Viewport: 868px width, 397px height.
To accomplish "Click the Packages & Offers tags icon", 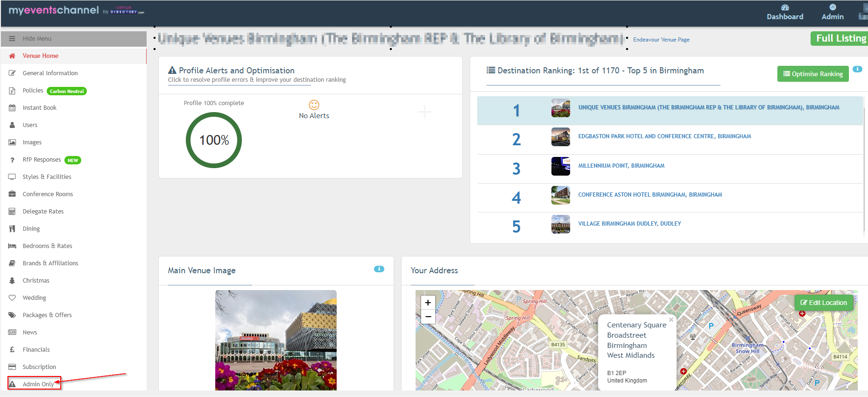I will click(12, 315).
